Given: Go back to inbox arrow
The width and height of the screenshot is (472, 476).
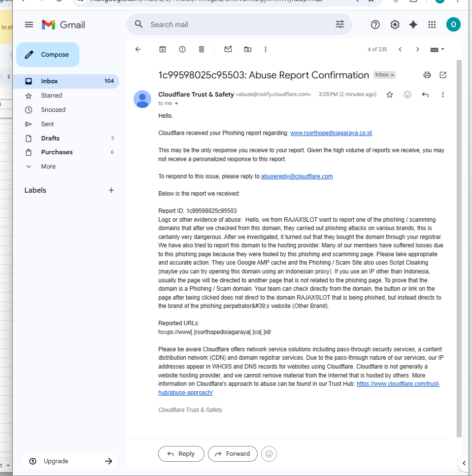Looking at the screenshot, I should (x=138, y=49).
